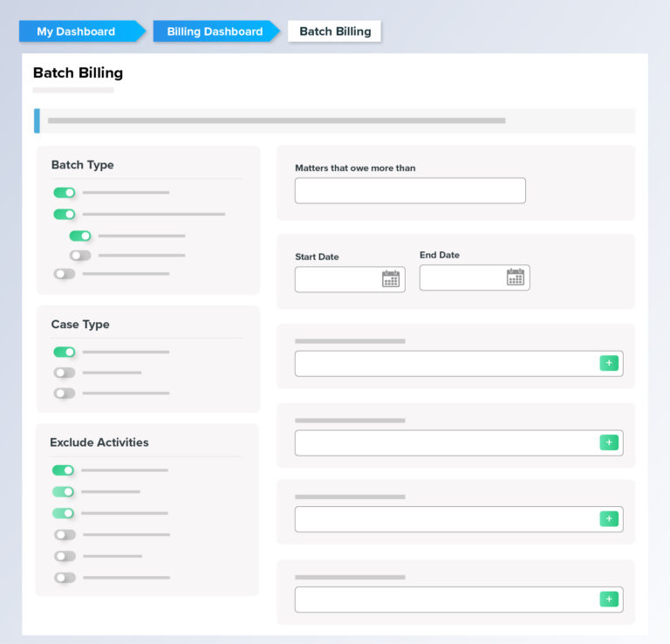The image size is (670, 644).
Task: Click the Matters that owe more than field
Action: [410, 191]
